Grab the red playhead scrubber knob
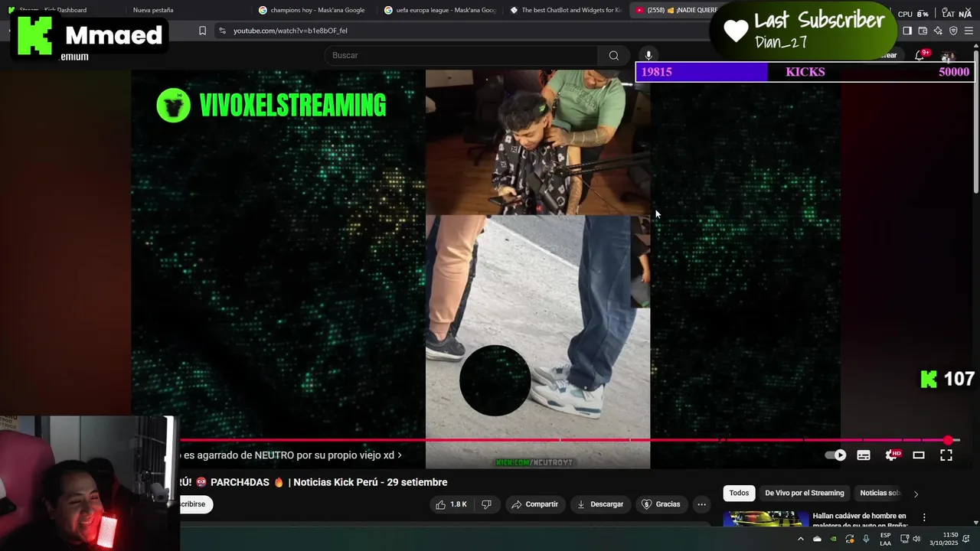 click(x=949, y=440)
